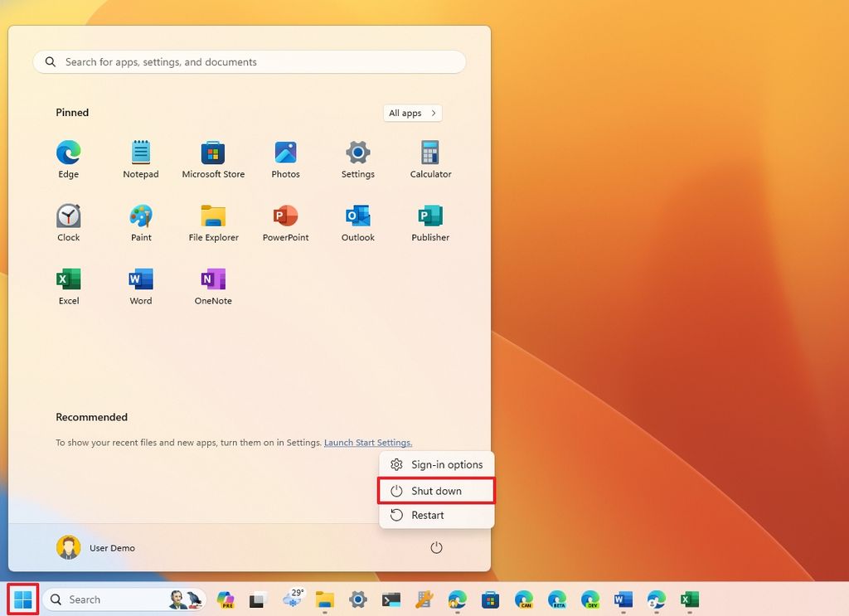Open the Paint app from Start menu
This screenshot has height=616, width=849.
[x=140, y=221]
